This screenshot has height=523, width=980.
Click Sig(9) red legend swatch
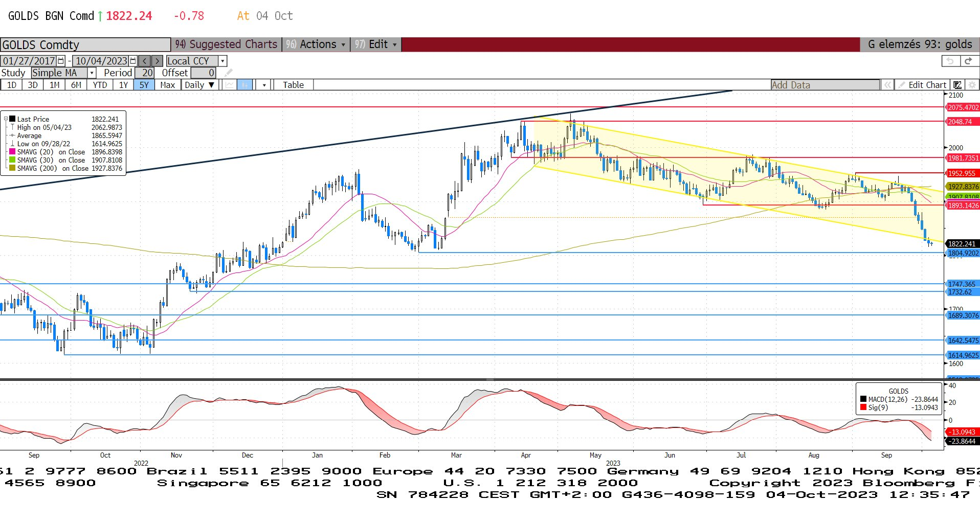click(x=863, y=407)
